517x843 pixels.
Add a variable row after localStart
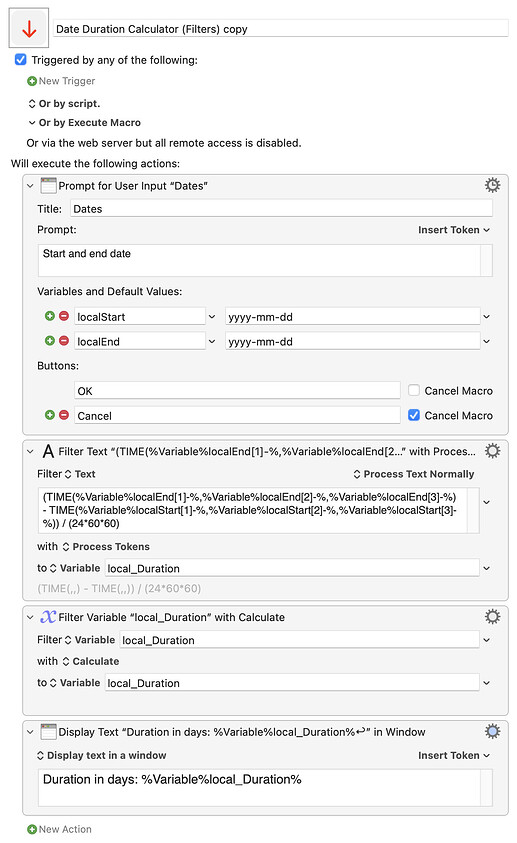(x=50, y=316)
